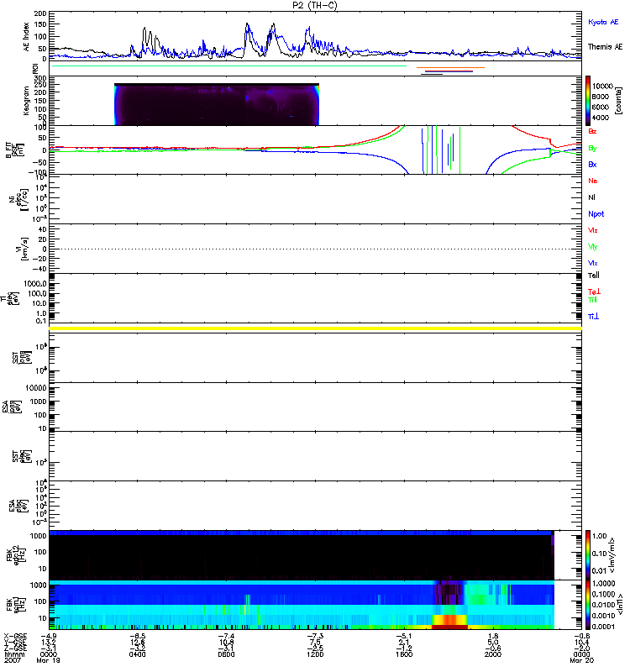
Task: Click the [counts] color bar unit label
Action: click(x=618, y=101)
